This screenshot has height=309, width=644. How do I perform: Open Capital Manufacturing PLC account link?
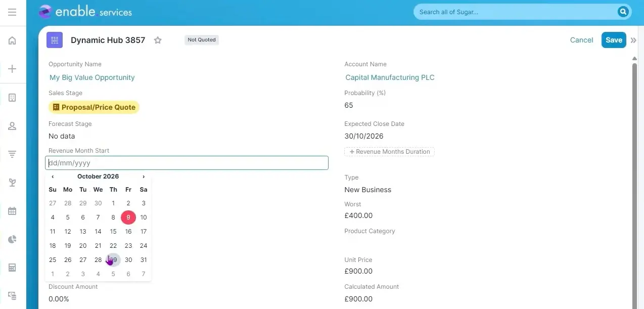click(390, 77)
